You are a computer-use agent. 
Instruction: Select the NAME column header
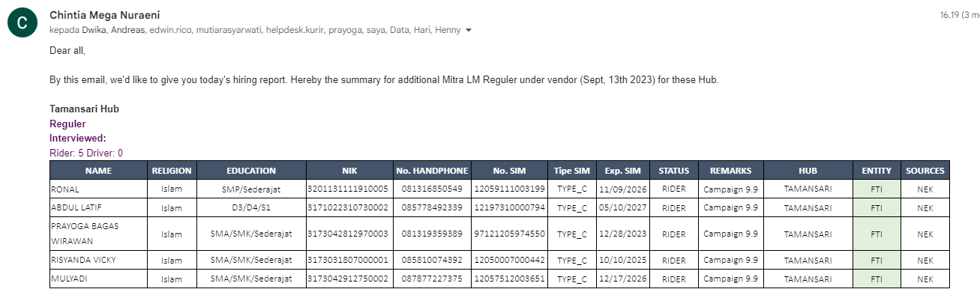click(x=98, y=171)
